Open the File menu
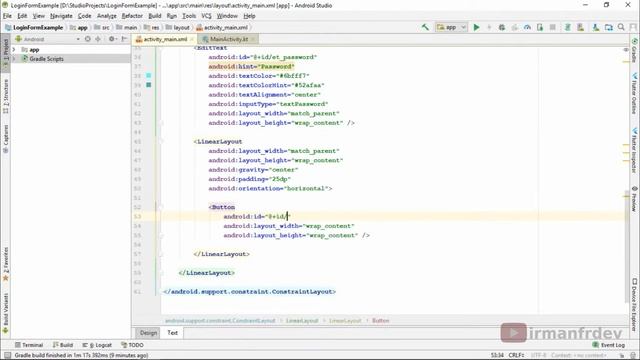This screenshot has width=640, height=360. (7, 16)
